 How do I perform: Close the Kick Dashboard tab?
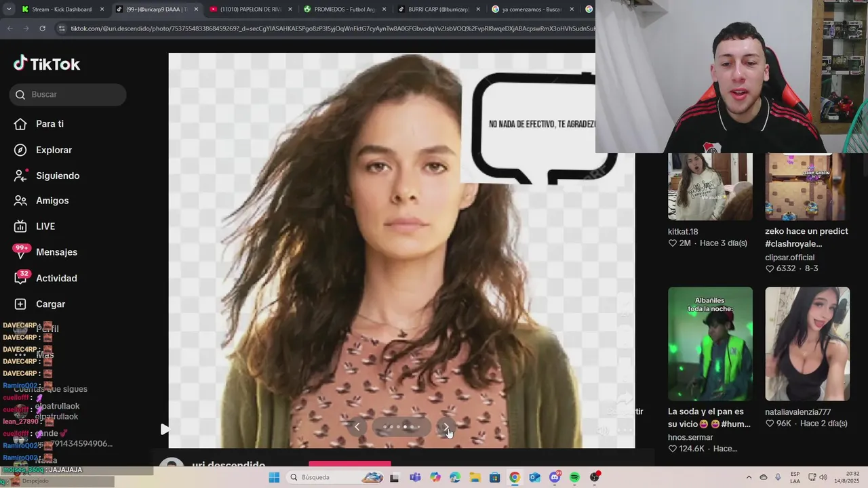(102, 9)
